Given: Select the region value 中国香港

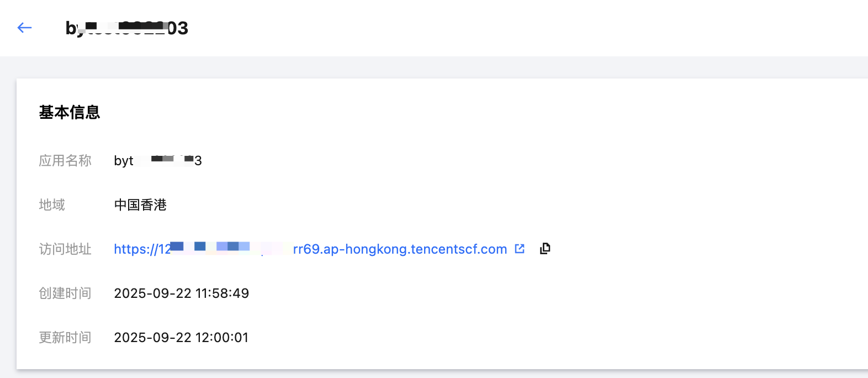Looking at the screenshot, I should pos(140,205).
